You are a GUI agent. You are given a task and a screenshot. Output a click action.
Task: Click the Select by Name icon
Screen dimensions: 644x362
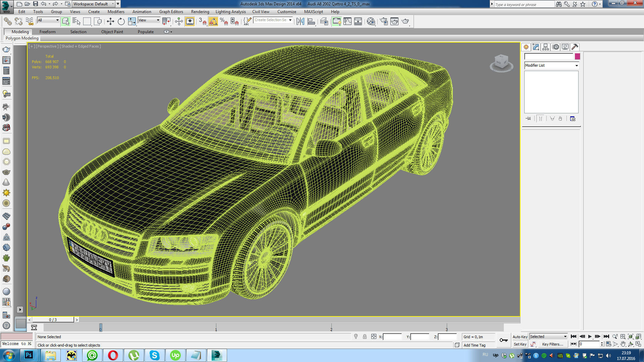(76, 21)
